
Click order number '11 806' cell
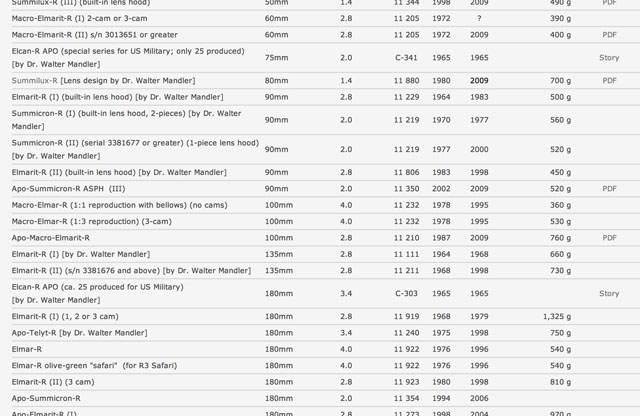pyautogui.click(x=406, y=172)
